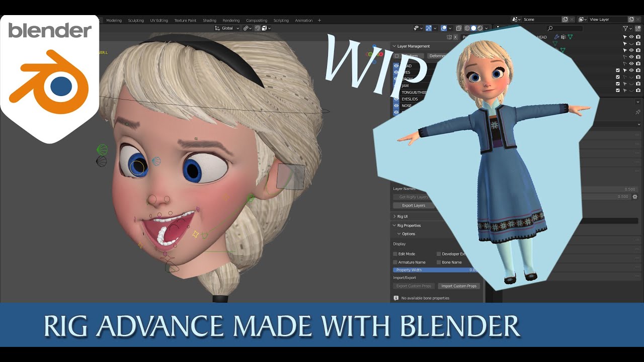This screenshot has height=362, width=644.
Task: Click the Import Custom Props button
Action: pyautogui.click(x=459, y=286)
